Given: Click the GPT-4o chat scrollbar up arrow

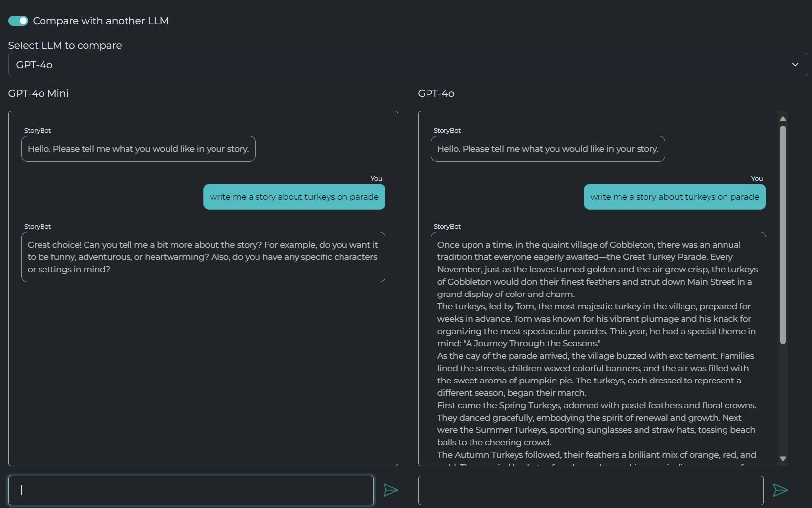Looking at the screenshot, I should coord(783,119).
